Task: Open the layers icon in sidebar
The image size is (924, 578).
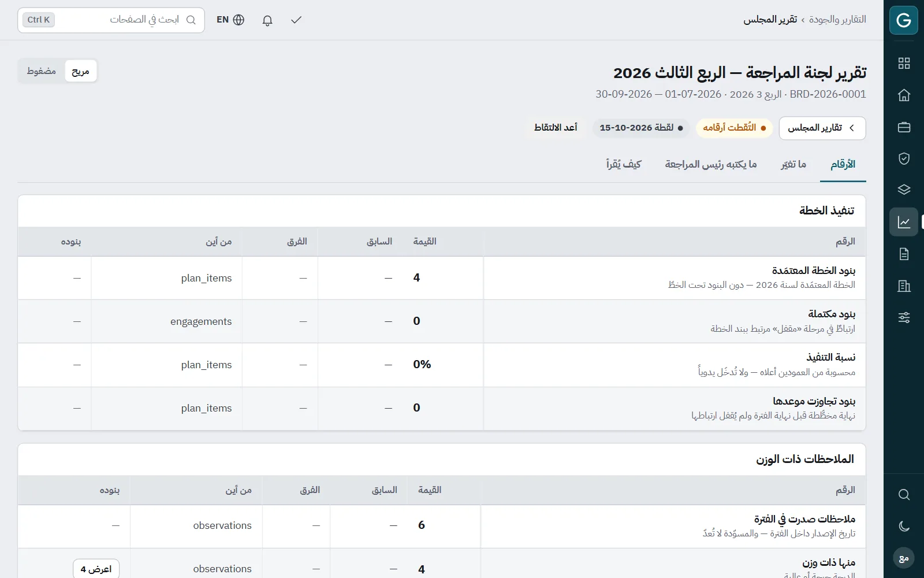Action: [904, 190]
